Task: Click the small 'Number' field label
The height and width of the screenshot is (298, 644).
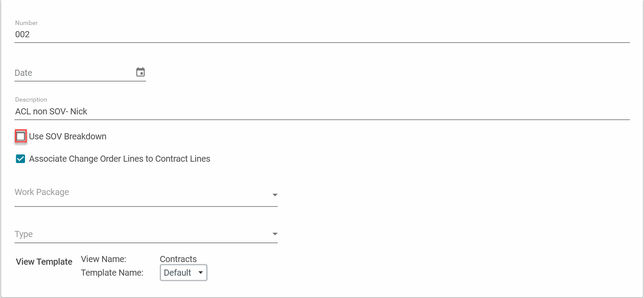Action: 26,23
